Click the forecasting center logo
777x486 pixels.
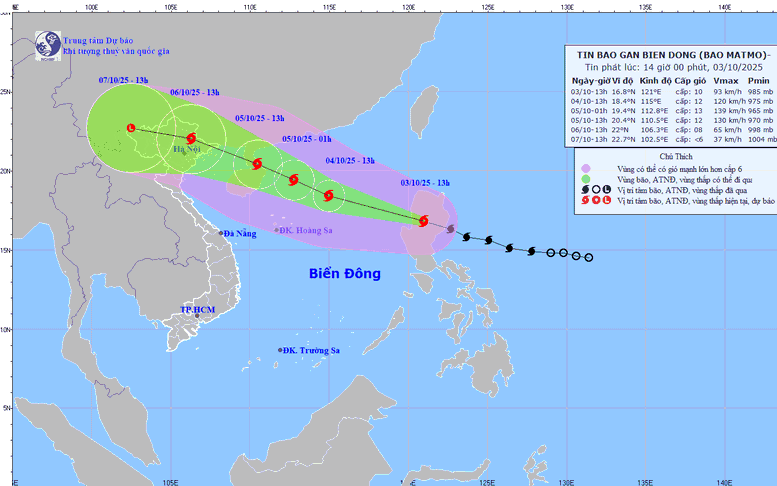[x=47, y=43]
